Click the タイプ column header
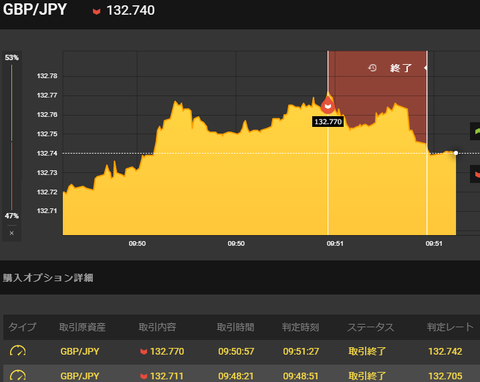Screen dimensions: 480x382 [22, 327]
